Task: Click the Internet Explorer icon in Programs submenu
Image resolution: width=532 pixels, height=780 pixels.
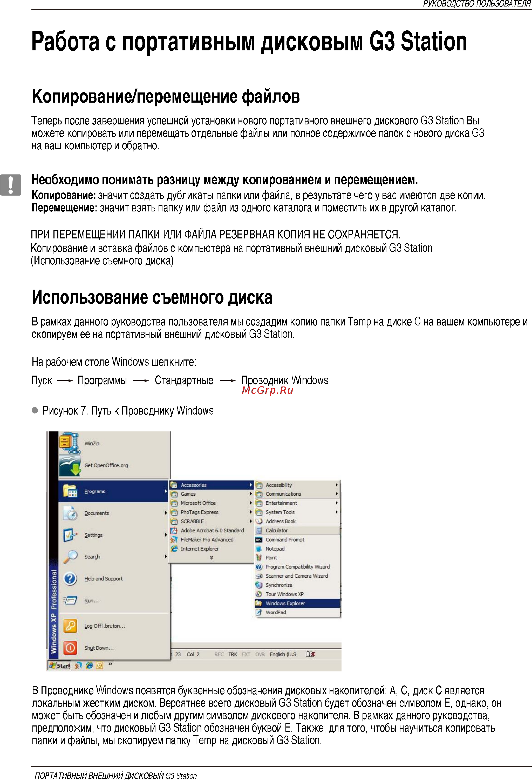Action: pos(174,549)
